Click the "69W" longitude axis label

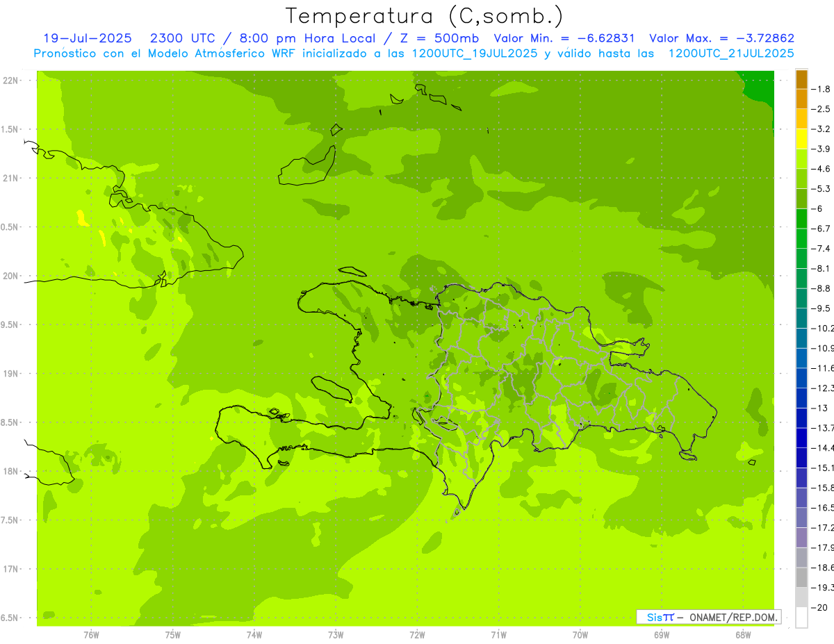[662, 635]
